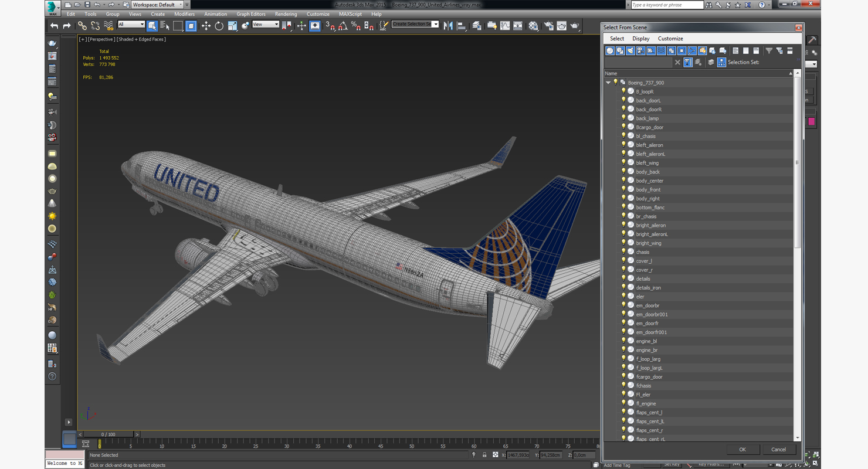The height and width of the screenshot is (469, 868).
Task: Activate the Select and Link tool
Action: [82, 26]
